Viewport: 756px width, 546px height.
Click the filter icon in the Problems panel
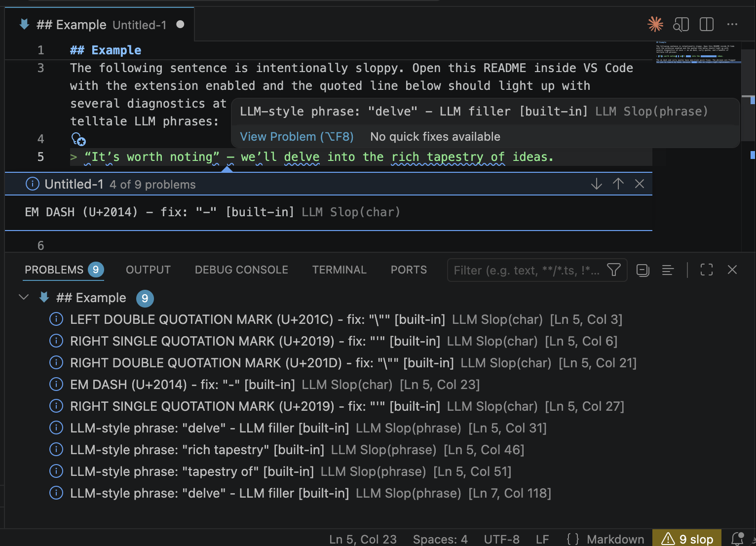point(613,270)
